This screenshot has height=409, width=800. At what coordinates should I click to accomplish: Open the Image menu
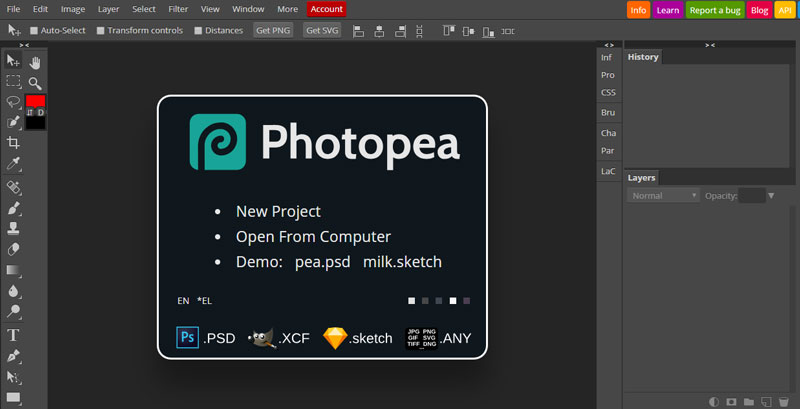coord(73,9)
